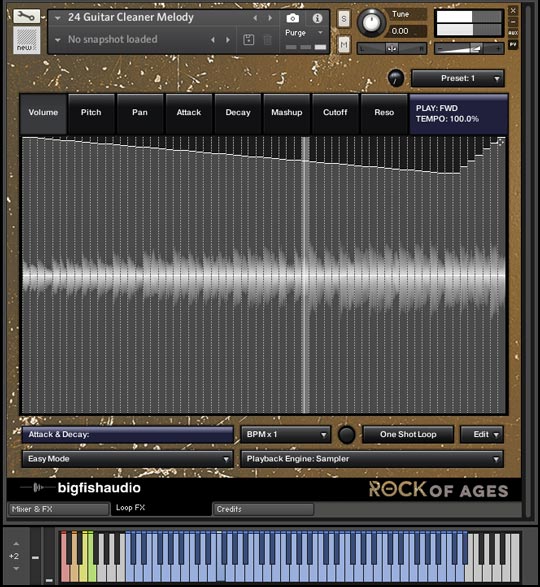Click the volume minus button
The width and height of the screenshot is (540, 587).
tap(440, 48)
